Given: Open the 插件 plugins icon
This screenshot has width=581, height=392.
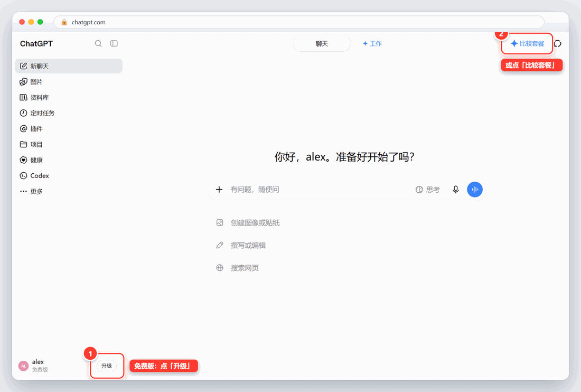Looking at the screenshot, I should click(x=23, y=128).
